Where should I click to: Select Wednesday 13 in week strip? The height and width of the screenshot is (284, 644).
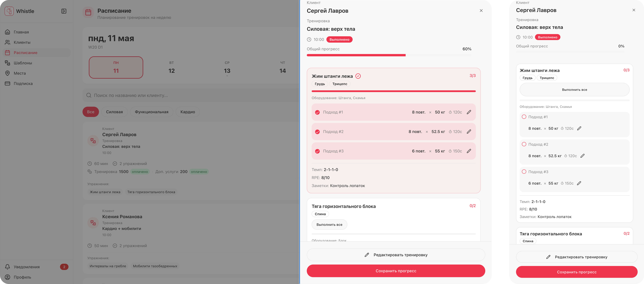(x=227, y=68)
